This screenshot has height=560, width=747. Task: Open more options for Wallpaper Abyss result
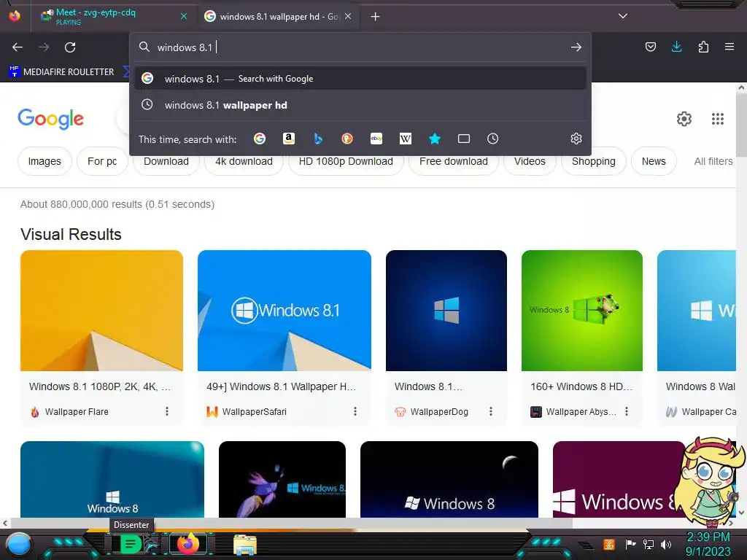click(x=627, y=411)
